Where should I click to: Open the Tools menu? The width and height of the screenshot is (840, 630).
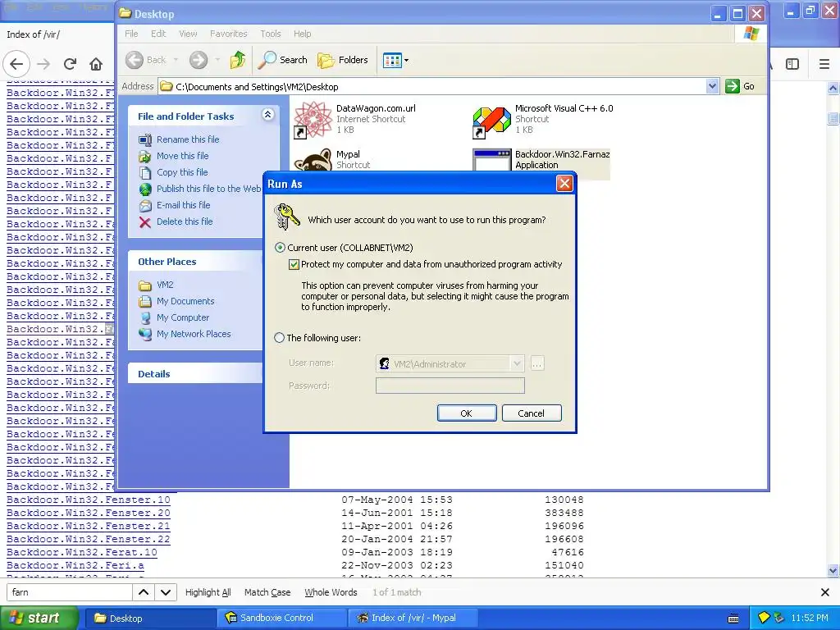click(271, 34)
